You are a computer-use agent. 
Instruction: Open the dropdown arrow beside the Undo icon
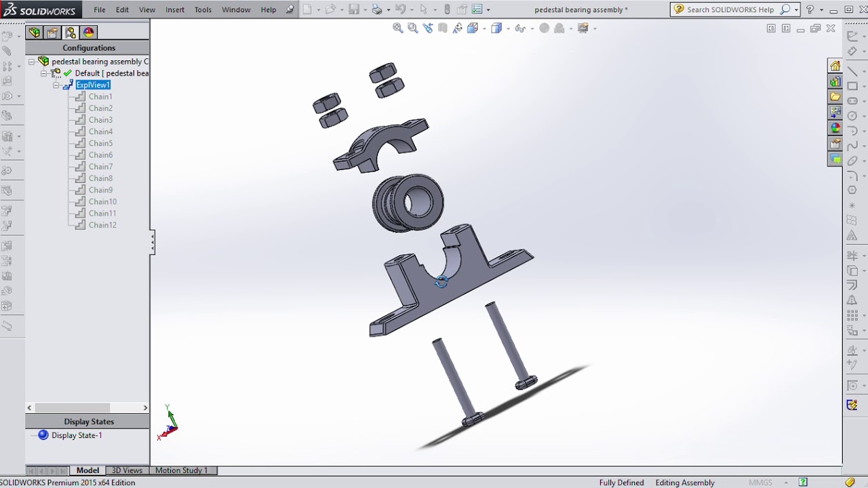point(411,10)
